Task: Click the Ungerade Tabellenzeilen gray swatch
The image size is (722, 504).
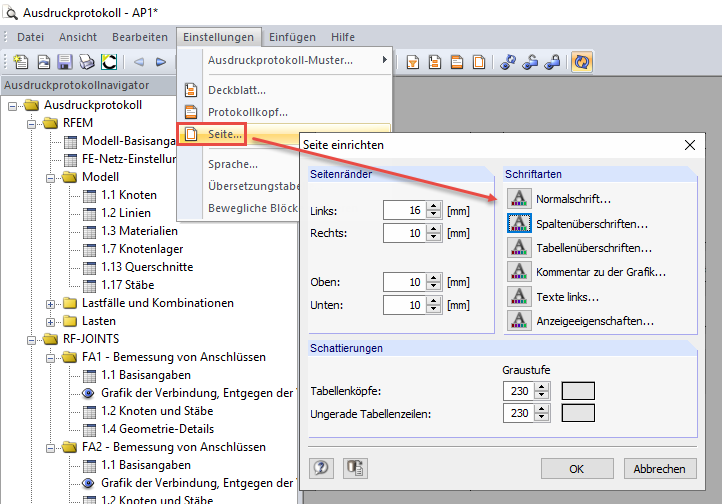Action: 578,413
